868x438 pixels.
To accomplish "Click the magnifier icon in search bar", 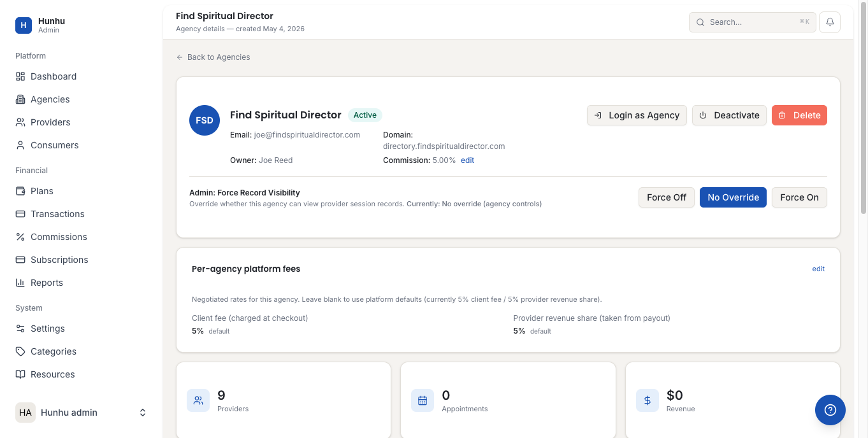I will click(700, 22).
